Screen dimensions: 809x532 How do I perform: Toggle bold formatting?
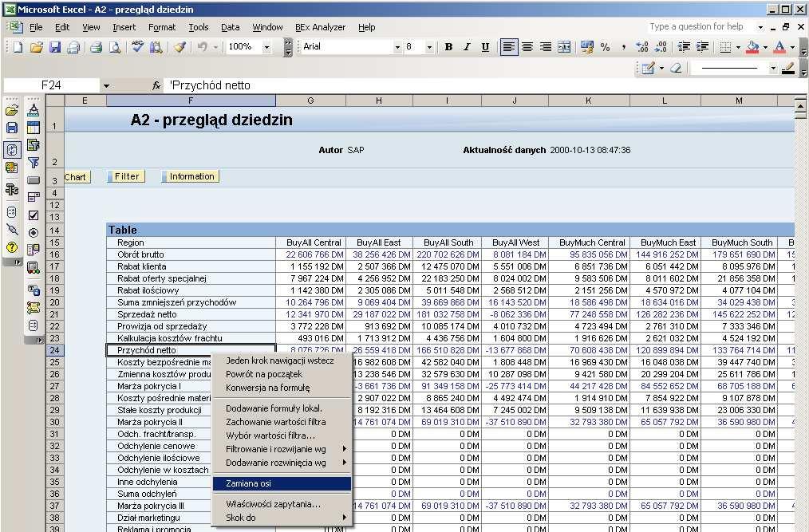[x=448, y=47]
